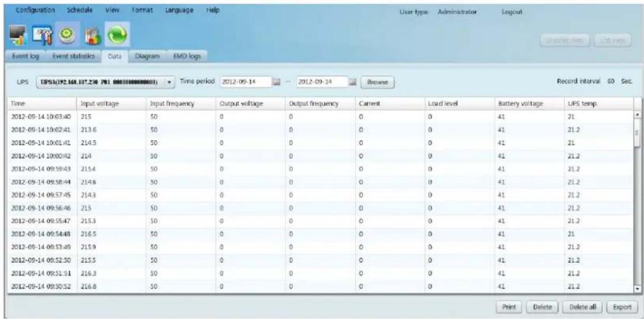Click the grayed-out view button left of List view

pos(565,40)
